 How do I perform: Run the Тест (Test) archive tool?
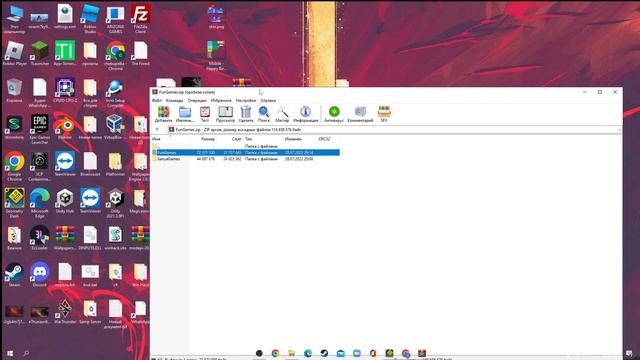coord(205,114)
